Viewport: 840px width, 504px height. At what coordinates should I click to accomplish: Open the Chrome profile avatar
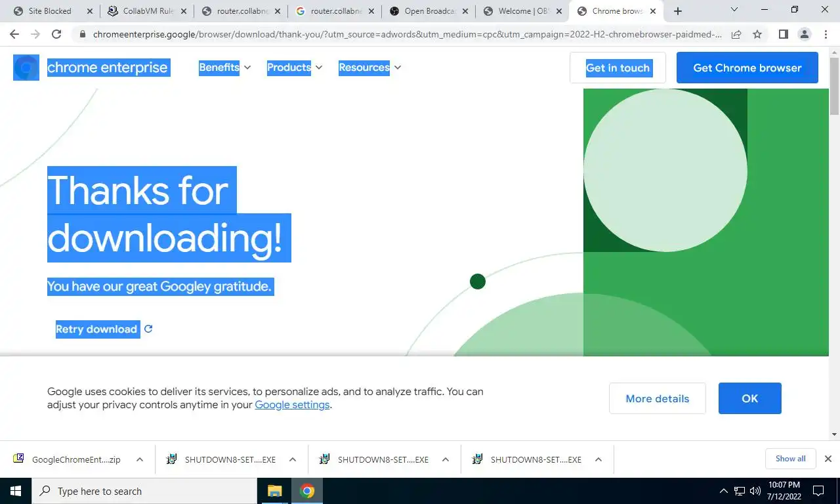pos(804,35)
